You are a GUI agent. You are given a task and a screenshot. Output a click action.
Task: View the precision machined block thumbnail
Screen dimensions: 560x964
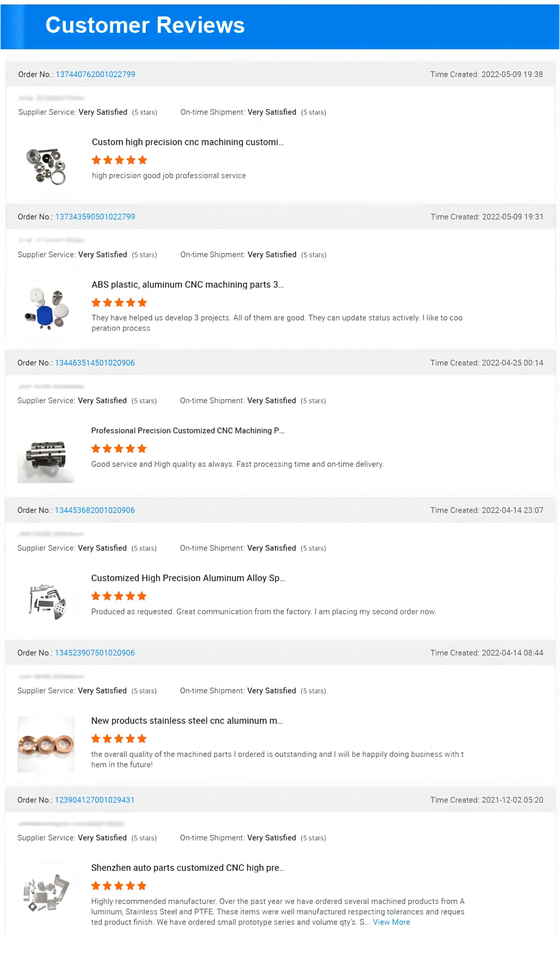46,455
